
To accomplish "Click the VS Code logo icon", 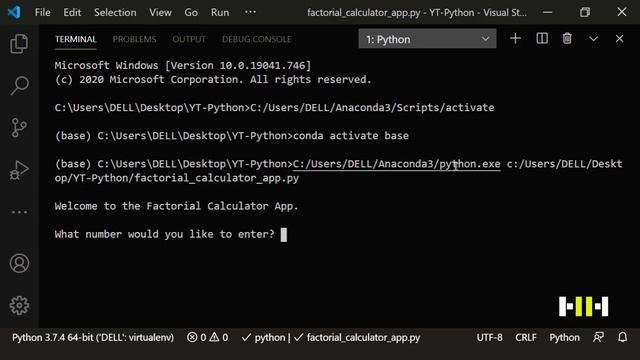I will (x=14, y=12).
